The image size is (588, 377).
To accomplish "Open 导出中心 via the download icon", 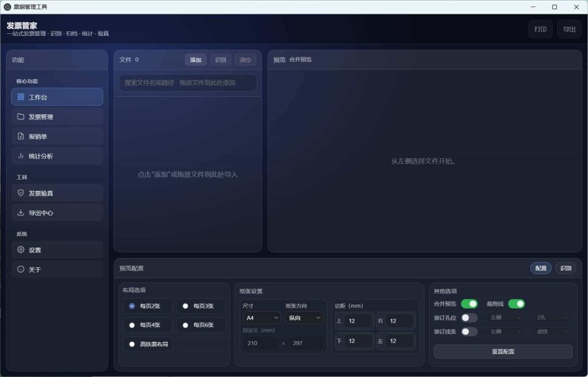I will pos(21,212).
